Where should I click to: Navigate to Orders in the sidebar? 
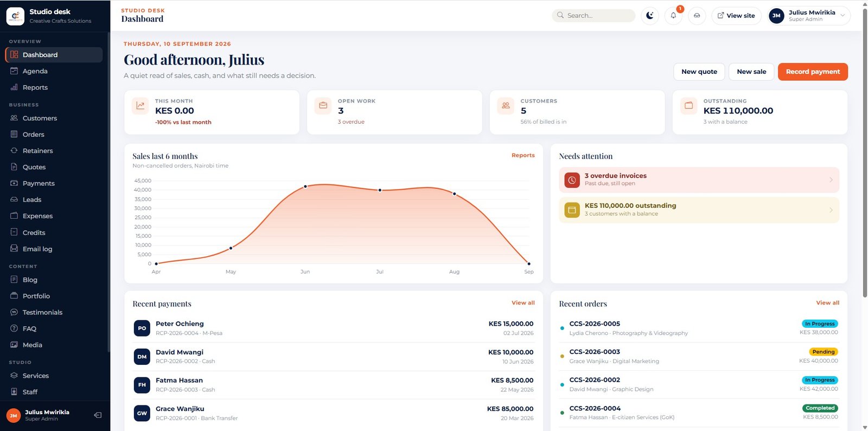click(54, 135)
